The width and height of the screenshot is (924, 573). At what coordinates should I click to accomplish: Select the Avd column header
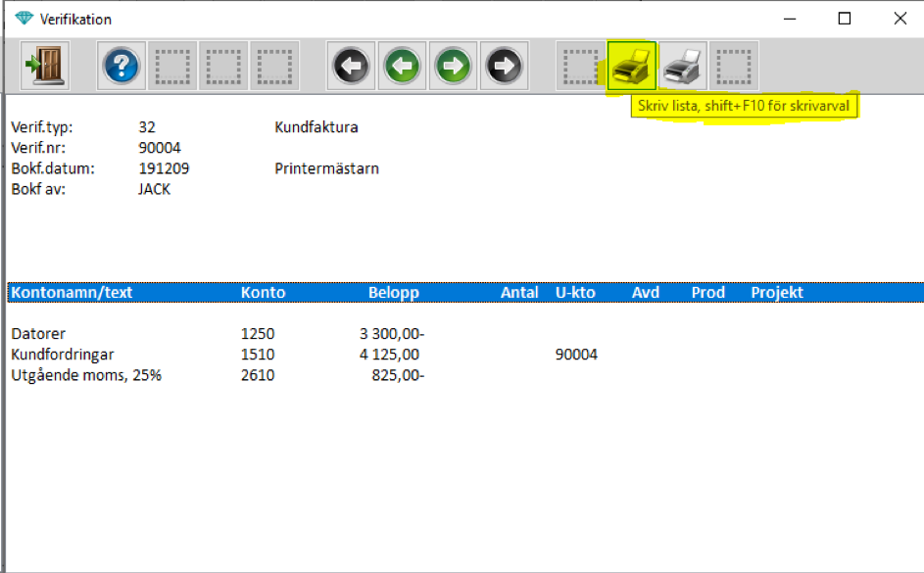(646, 293)
